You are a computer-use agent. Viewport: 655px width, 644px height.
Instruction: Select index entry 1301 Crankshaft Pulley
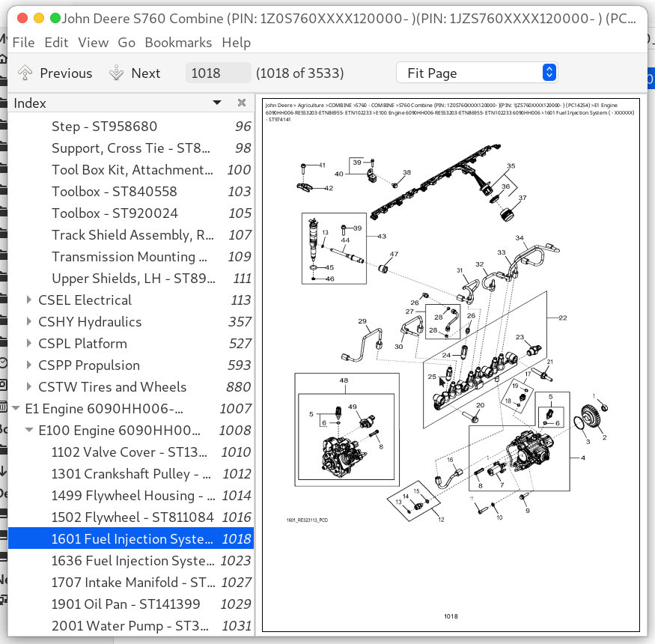point(131,474)
